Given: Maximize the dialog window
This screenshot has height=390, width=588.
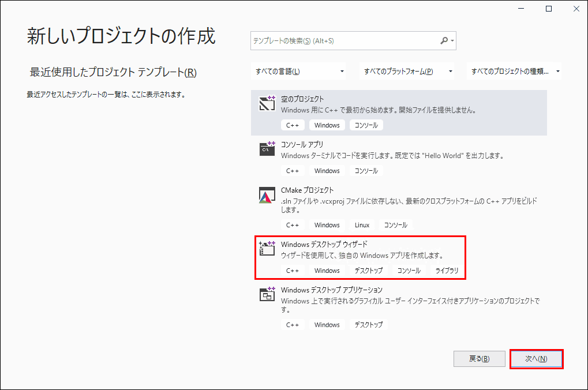Looking at the screenshot, I should (x=549, y=9).
